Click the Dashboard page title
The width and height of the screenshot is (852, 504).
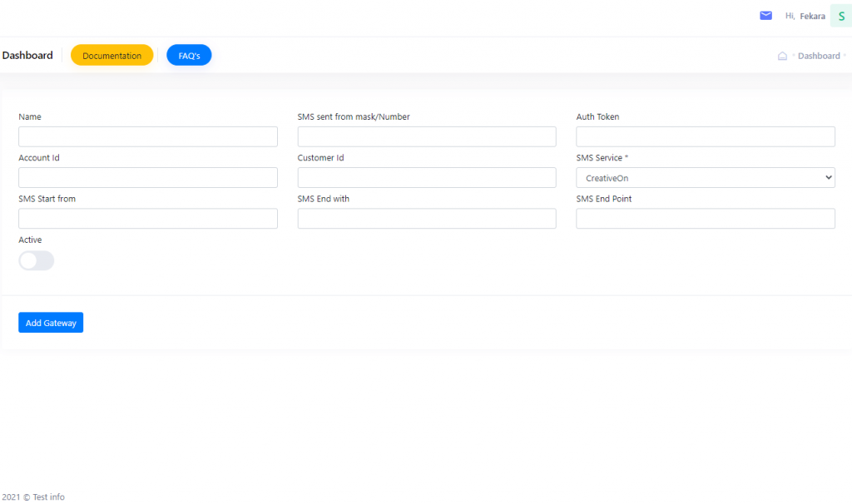click(x=27, y=56)
